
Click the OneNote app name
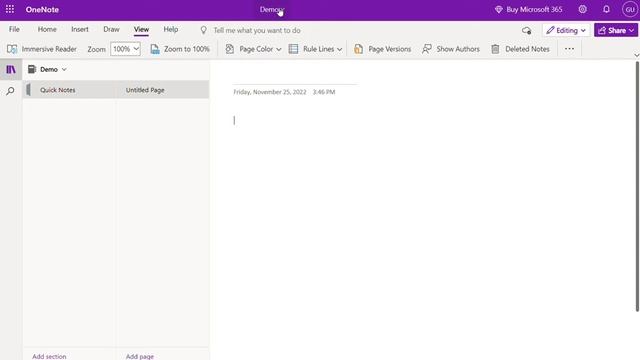(42, 9)
